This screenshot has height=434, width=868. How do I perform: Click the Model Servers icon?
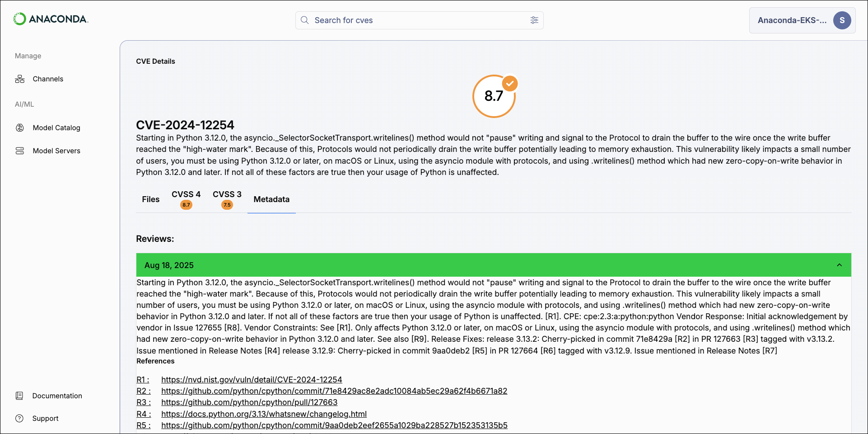[20, 151]
